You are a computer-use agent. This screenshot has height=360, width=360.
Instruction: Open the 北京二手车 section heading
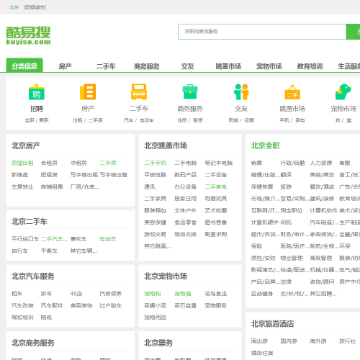[30, 222]
